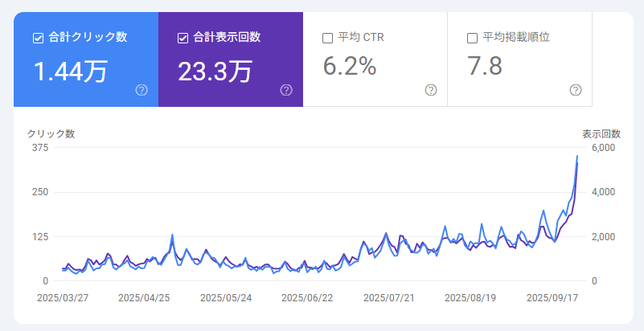Enable the 平均 CTR checkbox
Image resolution: width=644 pixels, height=331 pixels.
coord(327,37)
